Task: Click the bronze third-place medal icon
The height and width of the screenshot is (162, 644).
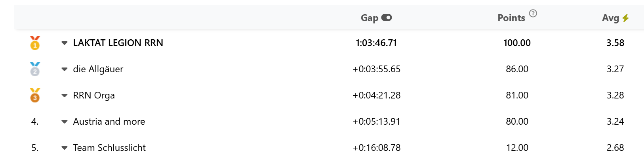Action: click(x=35, y=95)
